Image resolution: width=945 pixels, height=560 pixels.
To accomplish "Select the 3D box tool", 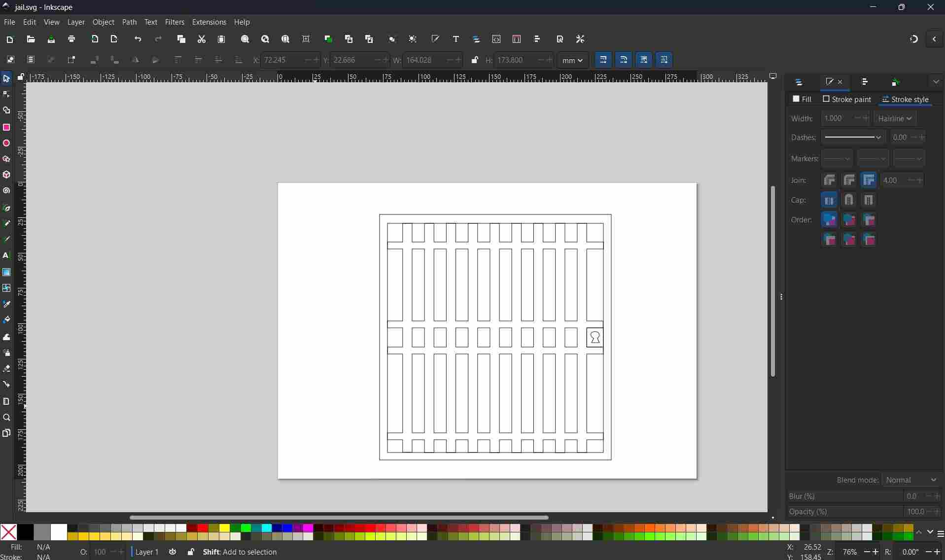I will 6,175.
